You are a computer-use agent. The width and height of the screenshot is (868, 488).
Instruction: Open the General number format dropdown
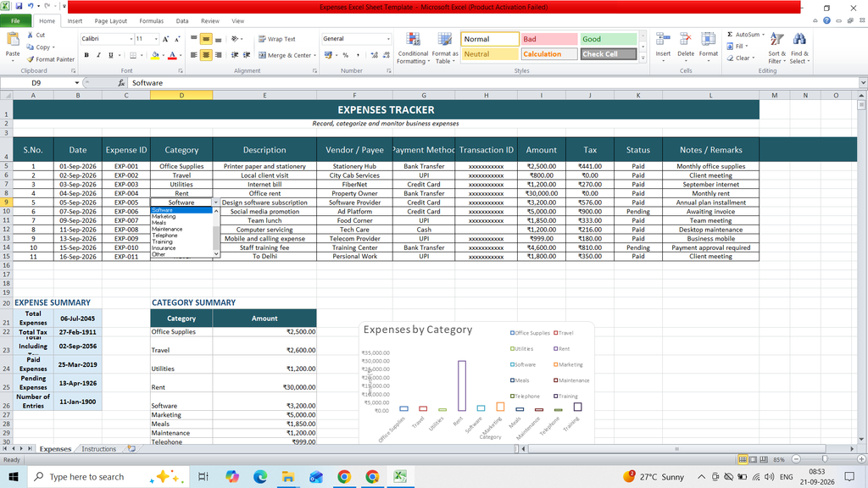click(x=388, y=39)
